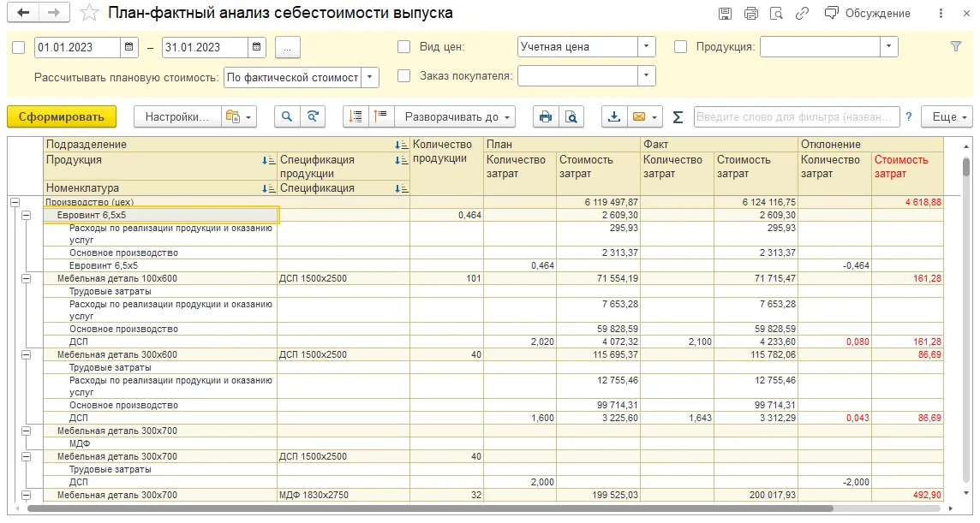
Task: Open the Заказ покупателя dropdown
Action: pyautogui.click(x=646, y=75)
